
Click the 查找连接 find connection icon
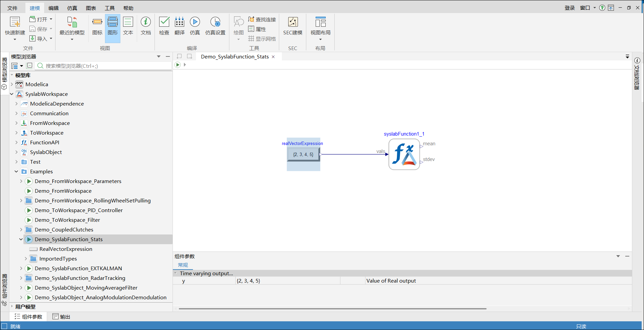[262, 19]
